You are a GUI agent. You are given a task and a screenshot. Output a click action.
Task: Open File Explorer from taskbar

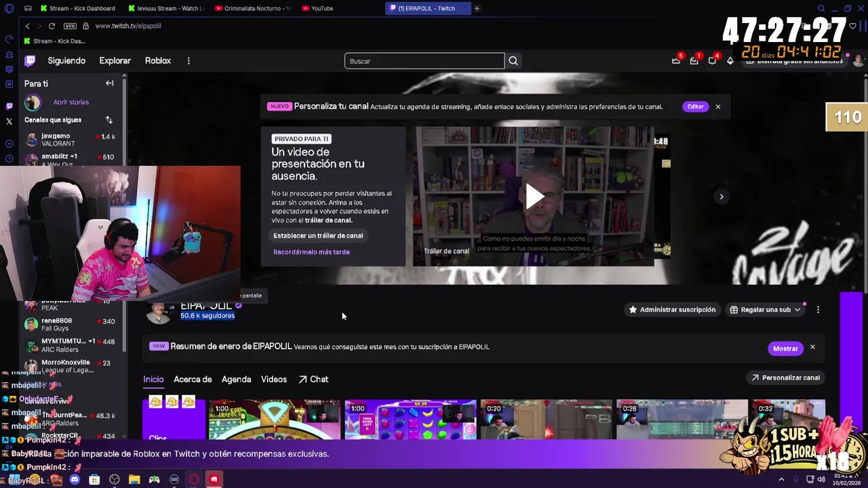(134, 480)
